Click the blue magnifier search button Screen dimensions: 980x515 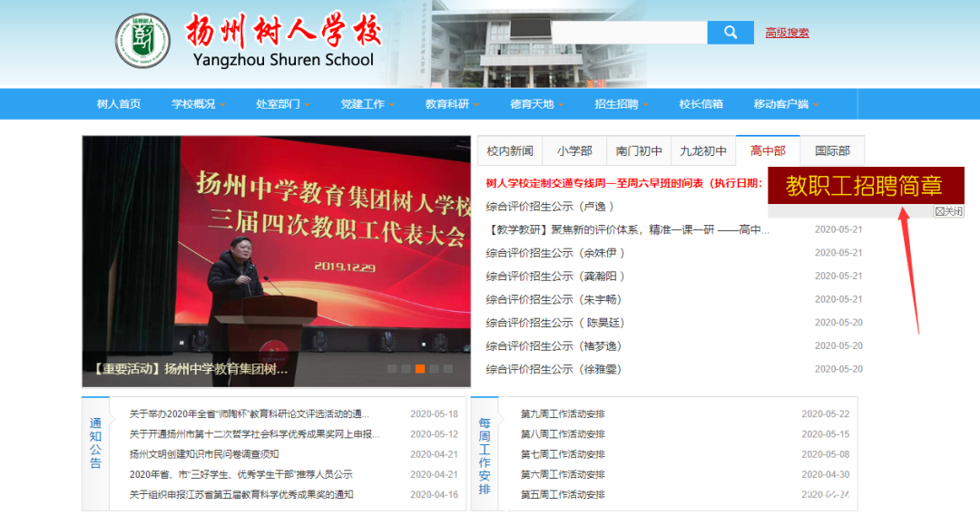[730, 33]
